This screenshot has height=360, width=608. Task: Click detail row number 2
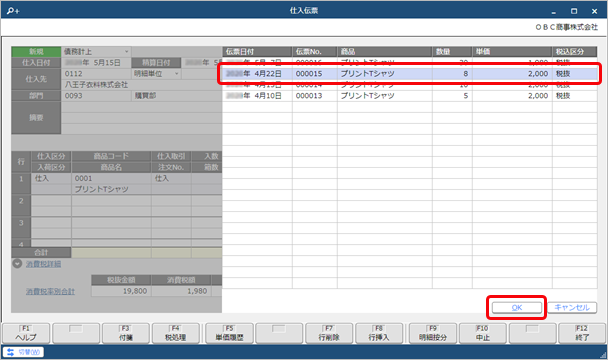pyautogui.click(x=21, y=206)
